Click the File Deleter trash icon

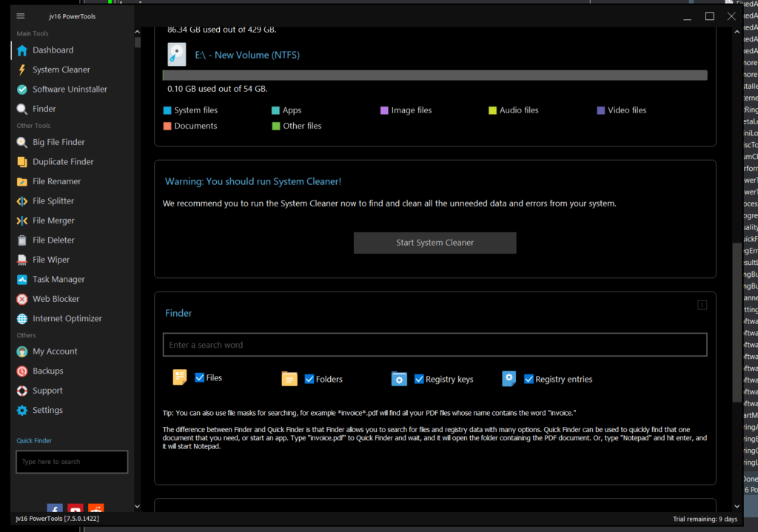point(21,240)
